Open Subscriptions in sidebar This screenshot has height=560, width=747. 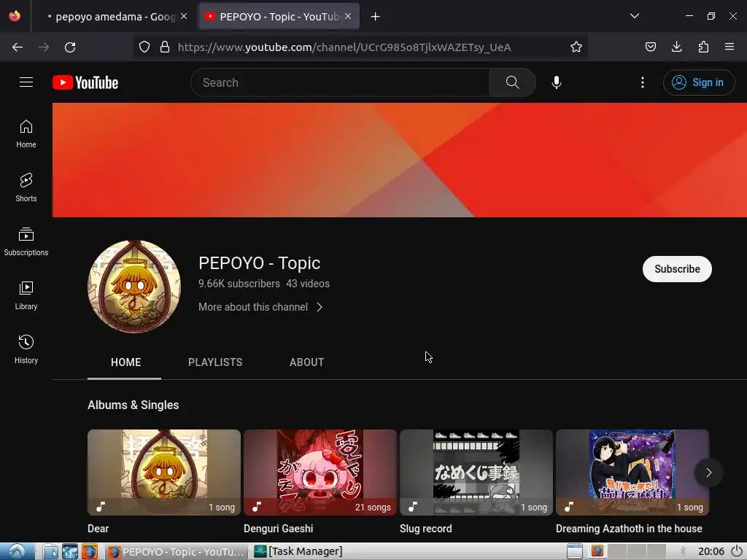(x=26, y=242)
